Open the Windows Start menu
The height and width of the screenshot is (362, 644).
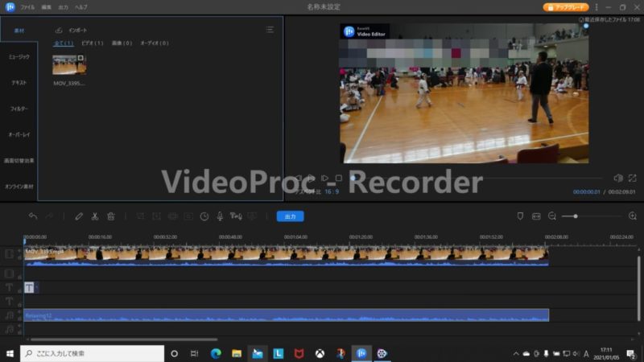[x=10, y=353]
